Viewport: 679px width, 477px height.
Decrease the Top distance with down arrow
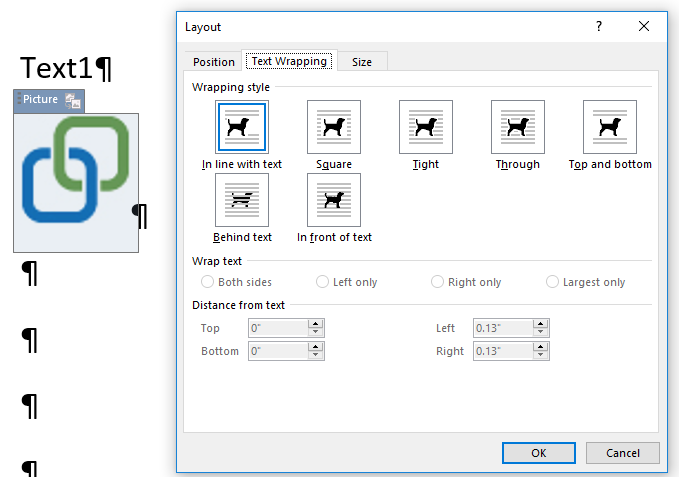click(316, 332)
